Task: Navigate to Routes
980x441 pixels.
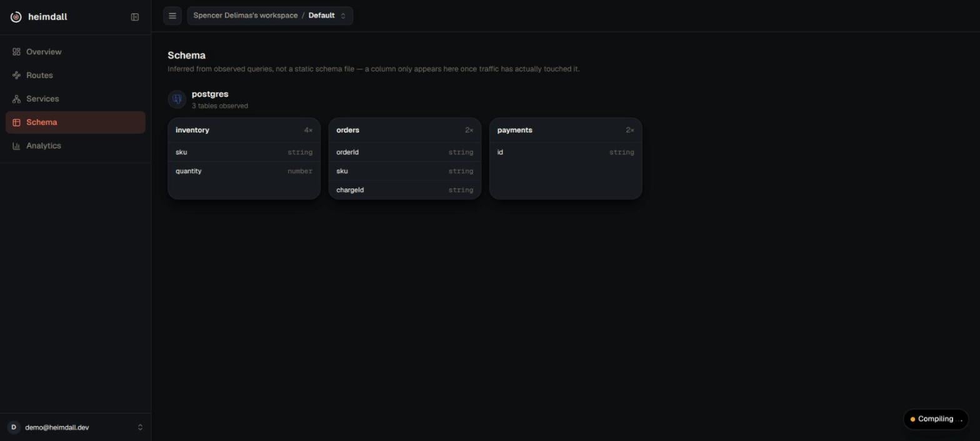Action: click(76, 76)
